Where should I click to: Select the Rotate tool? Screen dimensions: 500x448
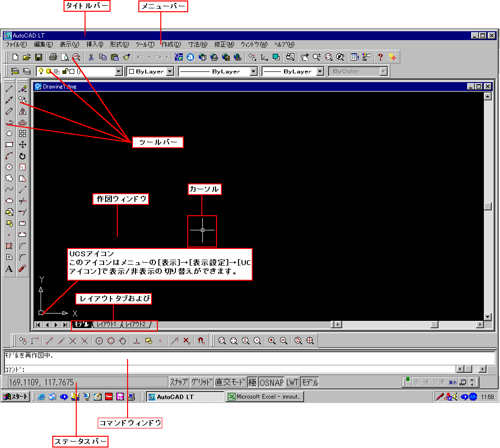[x=22, y=156]
